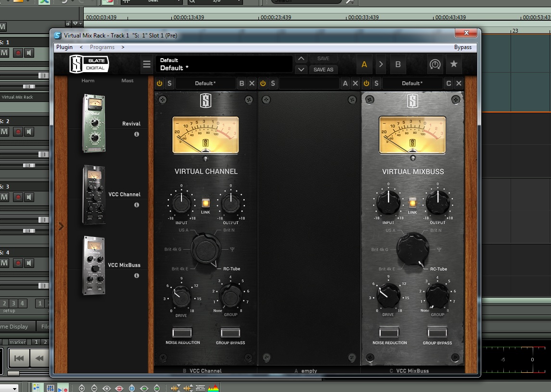Copy A to B with arrow button
The image size is (551, 392).
381,64
